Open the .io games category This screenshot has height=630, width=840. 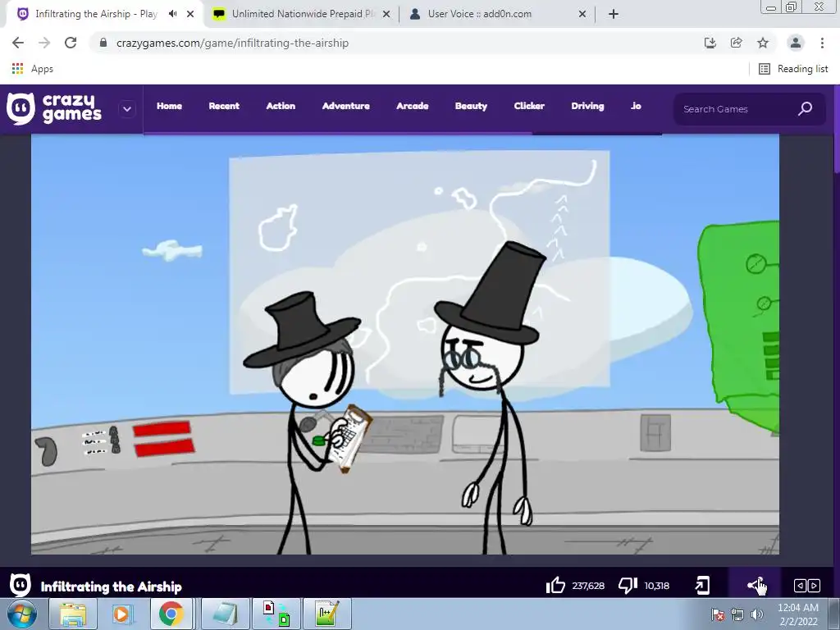636,106
